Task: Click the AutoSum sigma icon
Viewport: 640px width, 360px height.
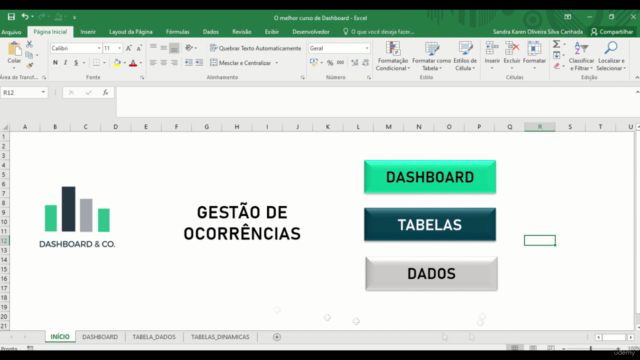Action: (x=556, y=44)
